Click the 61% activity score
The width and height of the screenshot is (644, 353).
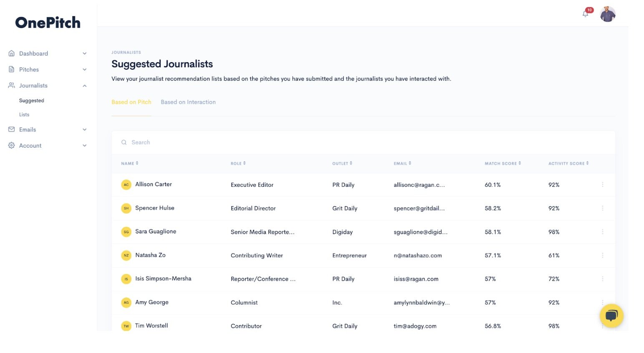coord(554,255)
